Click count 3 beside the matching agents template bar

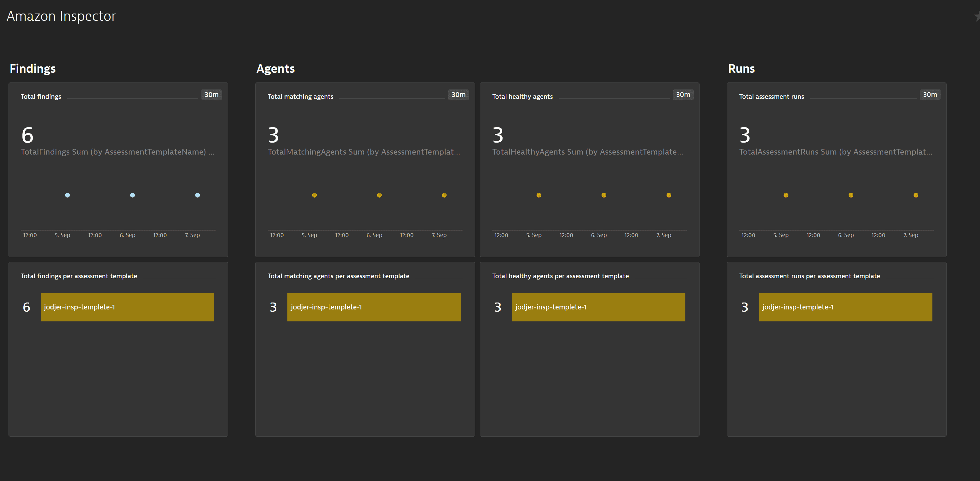273,307
